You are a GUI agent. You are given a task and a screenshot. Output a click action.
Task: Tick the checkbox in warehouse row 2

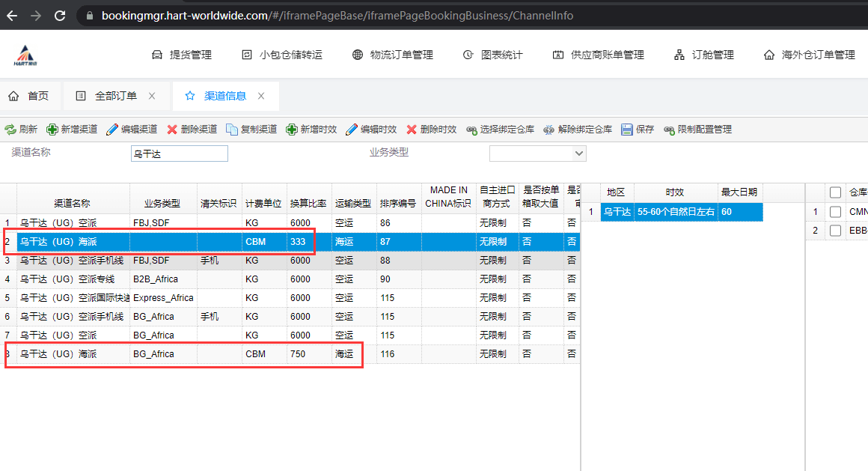[835, 231]
